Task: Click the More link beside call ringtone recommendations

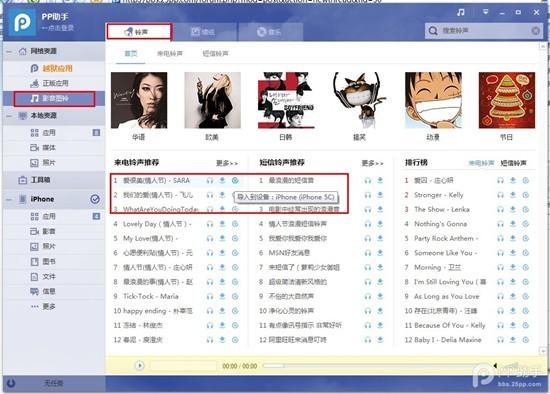Action: 227,163
